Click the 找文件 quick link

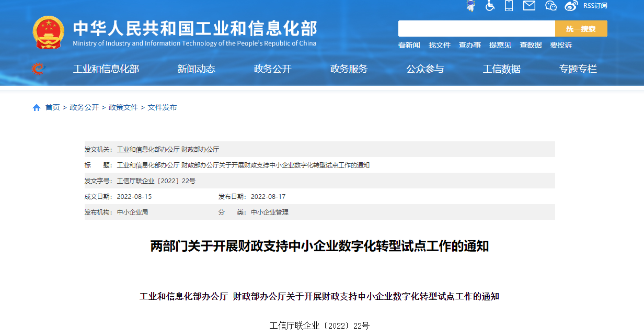coord(439,45)
